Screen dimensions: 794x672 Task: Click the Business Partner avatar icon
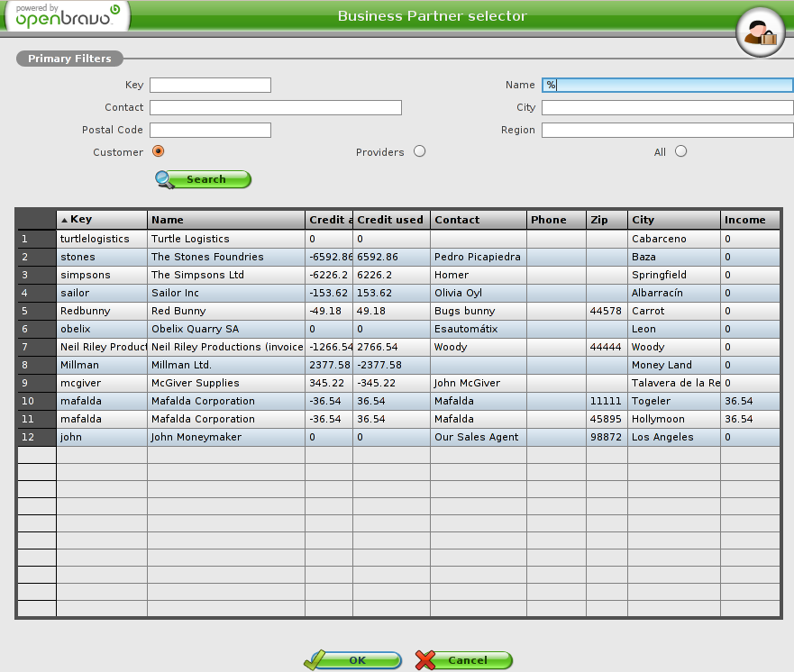coord(761,32)
